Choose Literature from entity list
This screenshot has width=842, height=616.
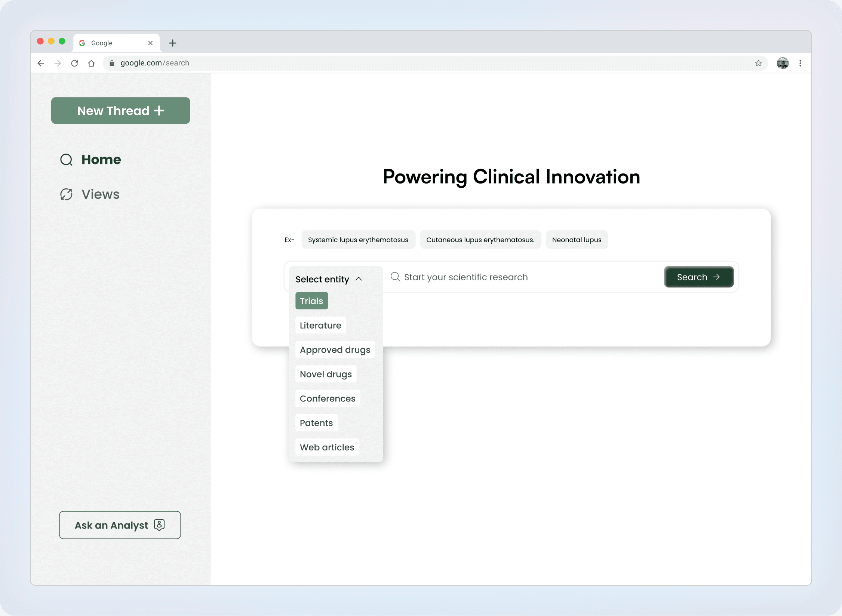320,325
